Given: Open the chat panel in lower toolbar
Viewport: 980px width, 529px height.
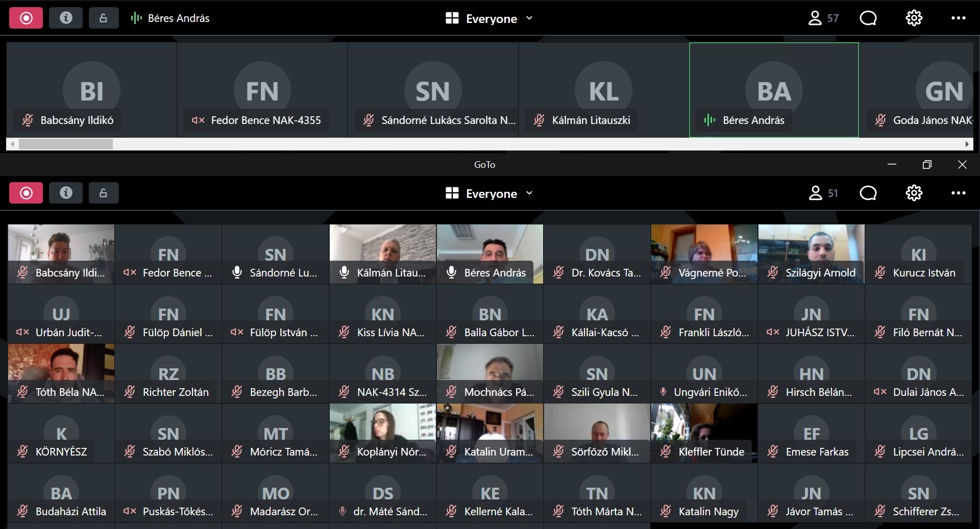Looking at the screenshot, I should click(x=868, y=193).
